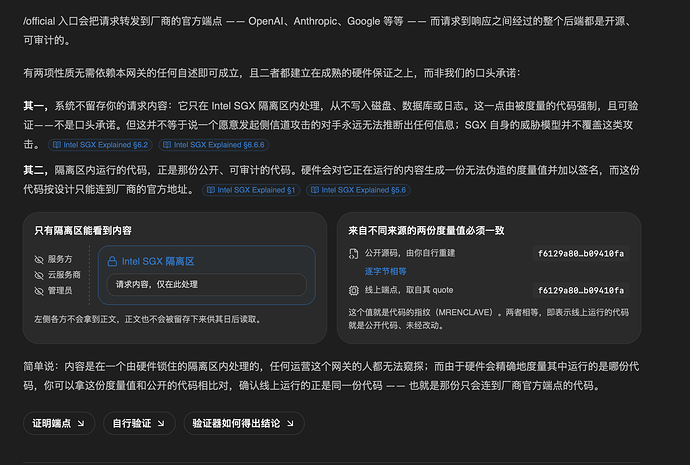Click the 服务方 label

pos(60,259)
